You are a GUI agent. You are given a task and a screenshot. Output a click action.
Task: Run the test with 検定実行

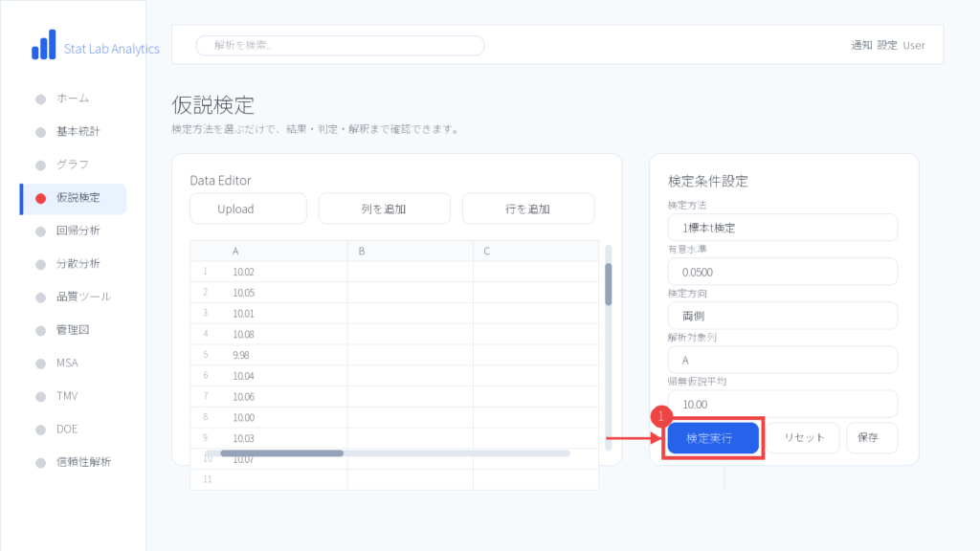pyautogui.click(x=713, y=438)
